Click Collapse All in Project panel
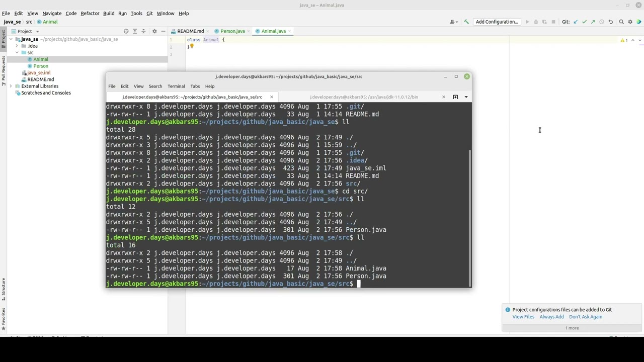The width and height of the screenshot is (644, 362). click(x=143, y=31)
